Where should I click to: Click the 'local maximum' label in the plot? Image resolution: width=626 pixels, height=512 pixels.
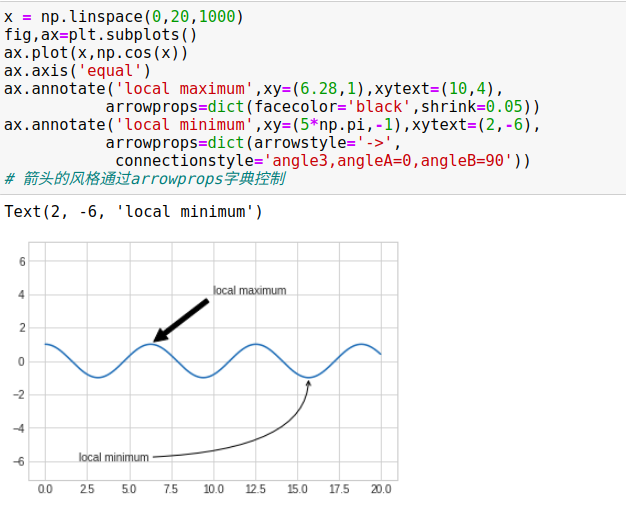coord(250,290)
